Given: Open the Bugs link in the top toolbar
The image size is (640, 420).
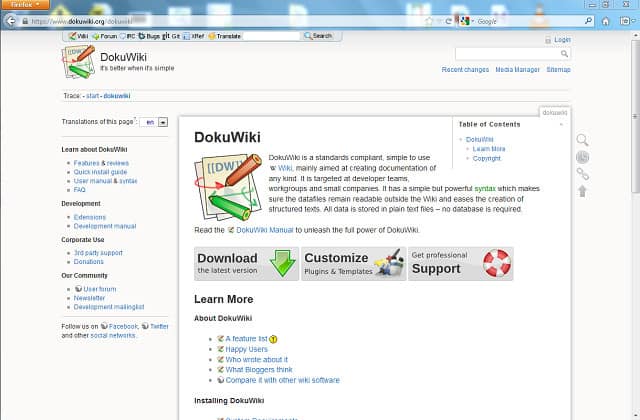Looking at the screenshot, I should point(149,36).
